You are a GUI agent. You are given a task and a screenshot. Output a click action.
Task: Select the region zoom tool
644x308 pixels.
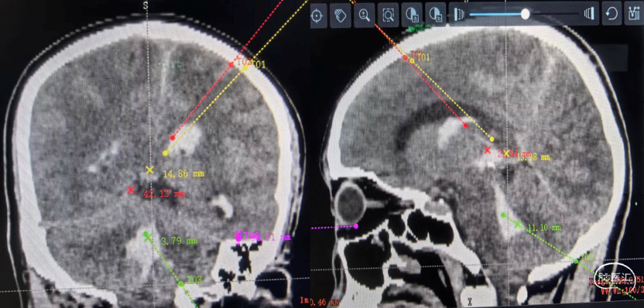[x=388, y=15]
